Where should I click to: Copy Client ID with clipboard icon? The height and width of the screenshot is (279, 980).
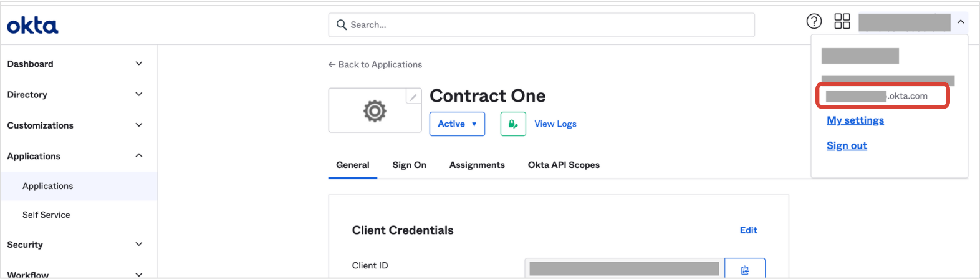click(745, 269)
